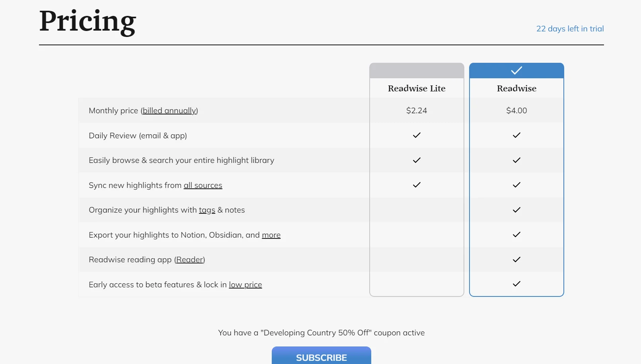Click Sync new highlights checkmark under Readwise
The height and width of the screenshot is (364, 641).
(516, 185)
